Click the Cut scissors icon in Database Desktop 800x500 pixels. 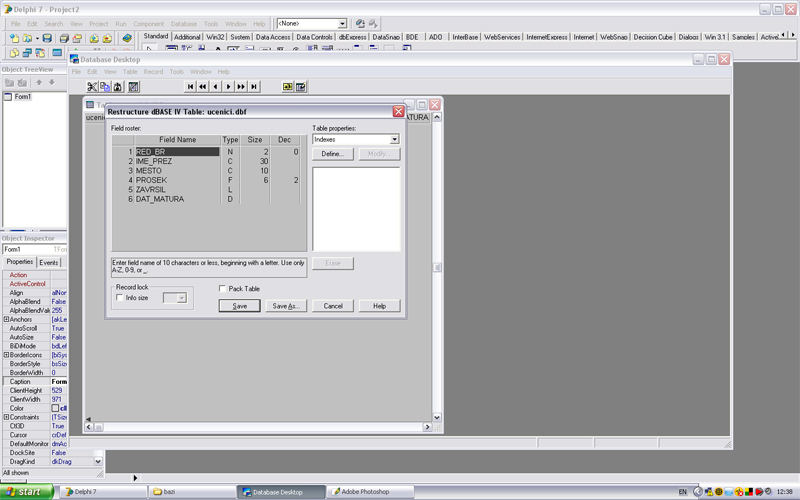(x=92, y=87)
